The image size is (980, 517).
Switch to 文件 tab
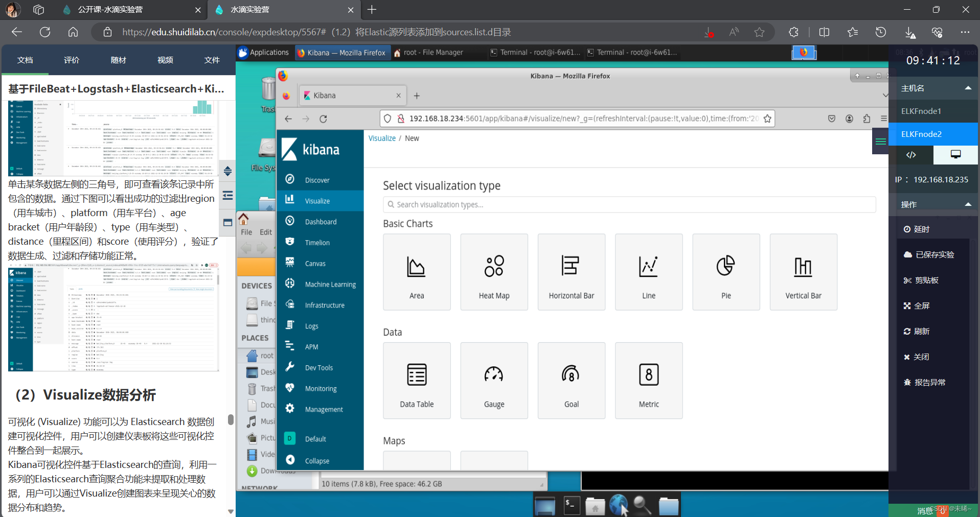coord(212,60)
